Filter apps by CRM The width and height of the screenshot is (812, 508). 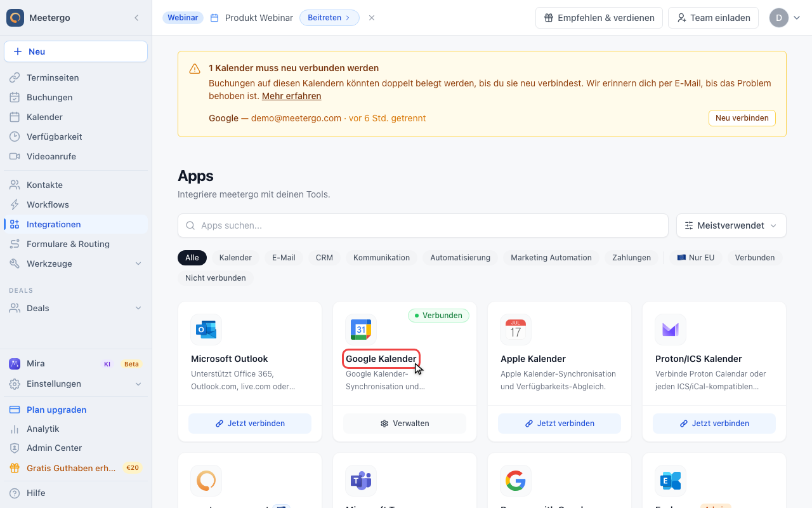pos(324,258)
